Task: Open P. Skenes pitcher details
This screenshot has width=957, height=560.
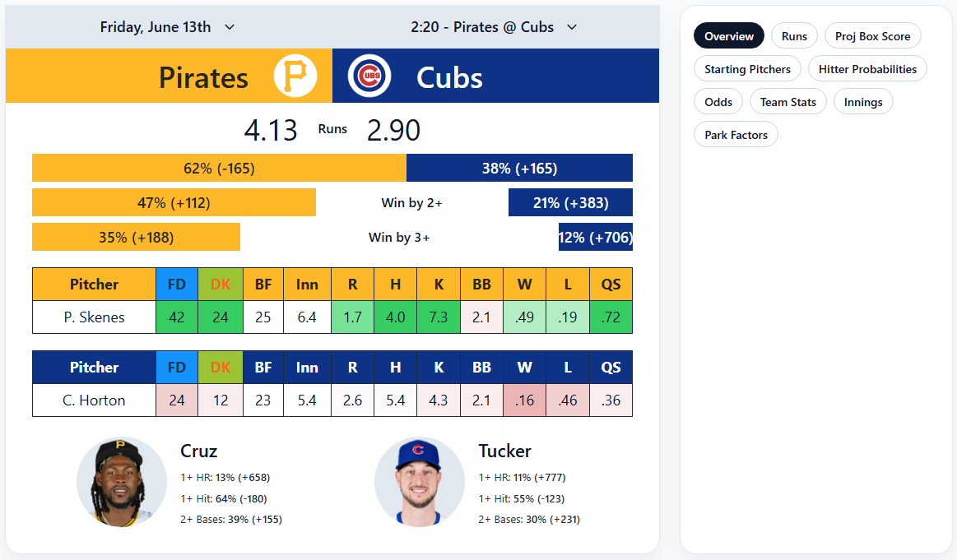Action: [93, 316]
